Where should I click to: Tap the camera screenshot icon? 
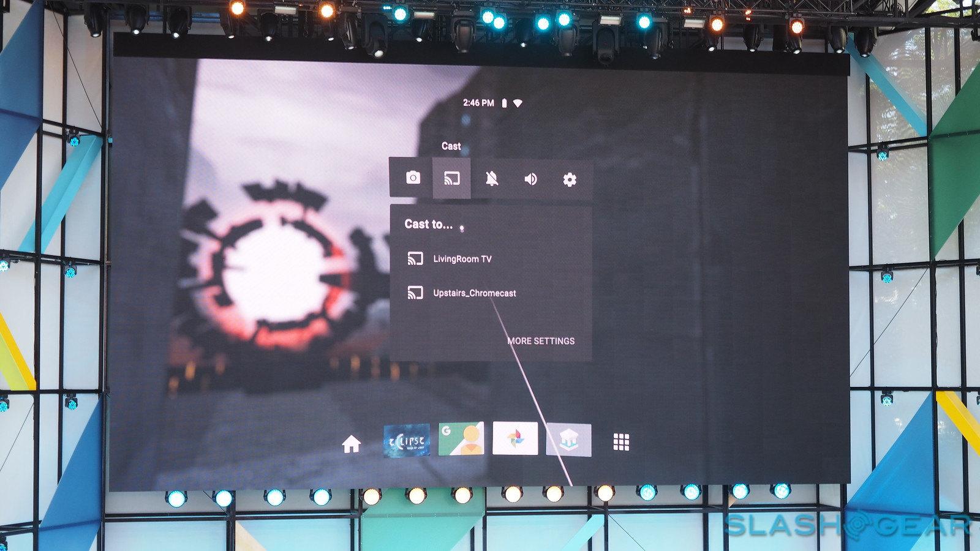413,178
